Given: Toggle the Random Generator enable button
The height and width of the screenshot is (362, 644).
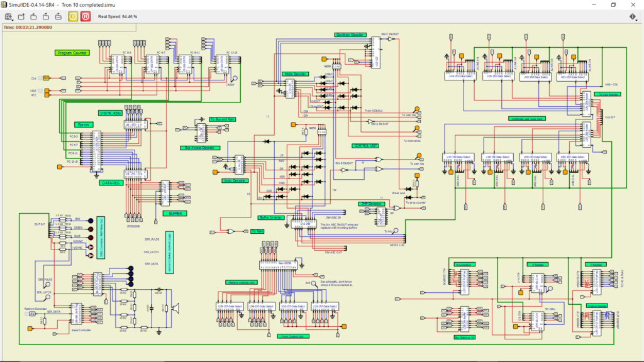Looking at the screenshot, I should 26,314.
